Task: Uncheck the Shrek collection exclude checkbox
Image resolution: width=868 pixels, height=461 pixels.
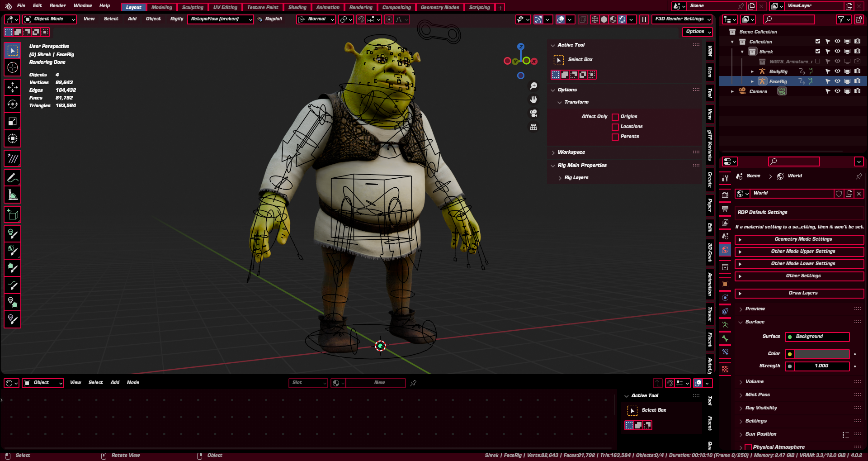Action: click(x=818, y=52)
